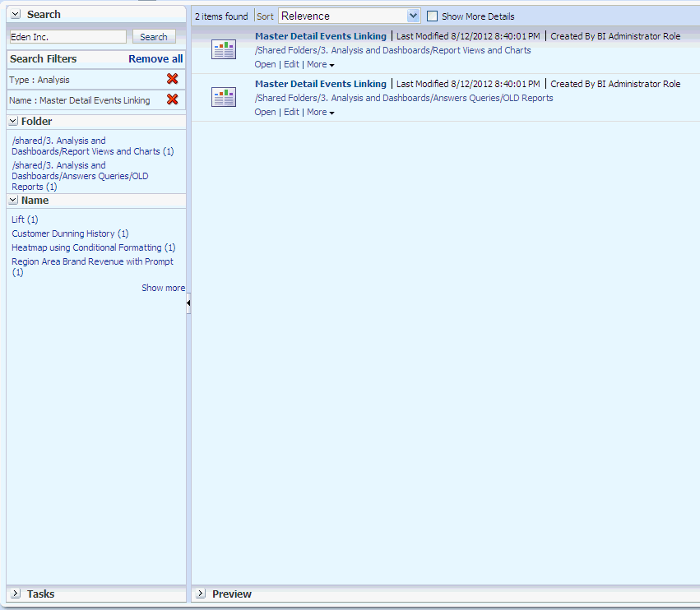Expand the Preview panel
Image resolution: width=700 pixels, height=610 pixels.
(201, 594)
